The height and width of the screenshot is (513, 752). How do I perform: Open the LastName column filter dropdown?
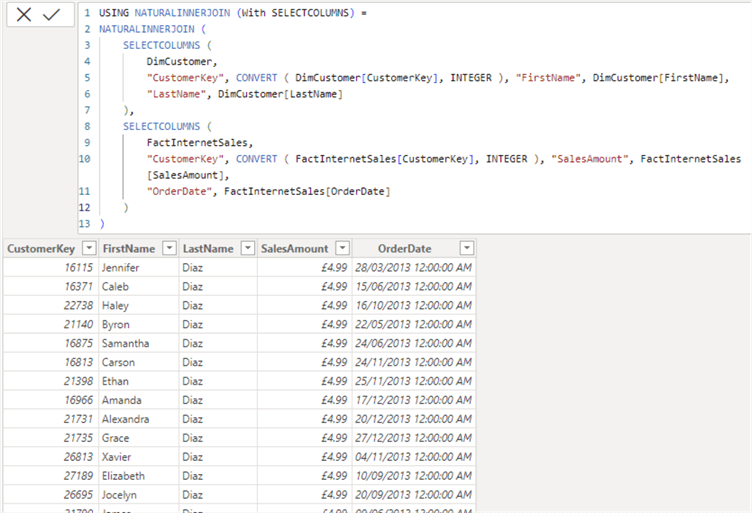click(x=247, y=248)
